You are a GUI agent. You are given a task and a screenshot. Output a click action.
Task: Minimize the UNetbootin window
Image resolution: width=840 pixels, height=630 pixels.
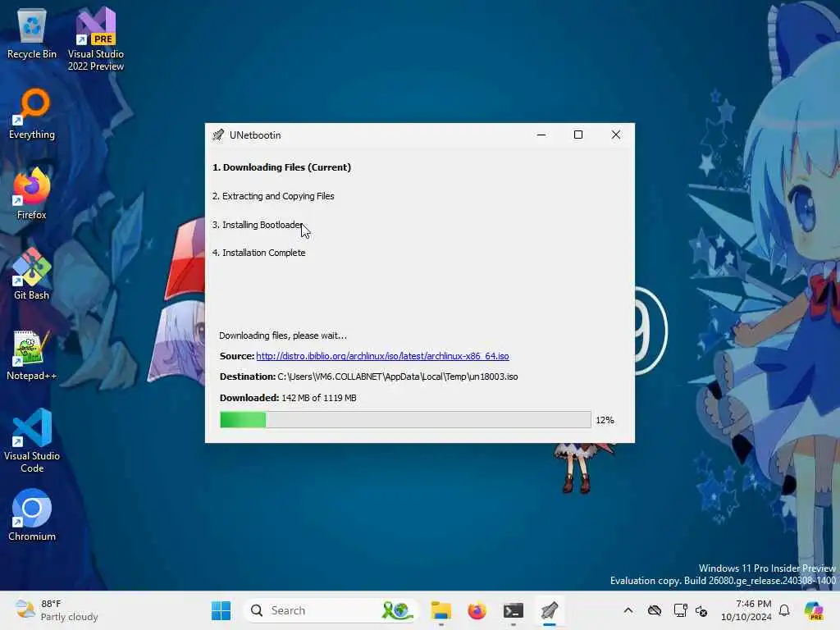[x=541, y=135]
